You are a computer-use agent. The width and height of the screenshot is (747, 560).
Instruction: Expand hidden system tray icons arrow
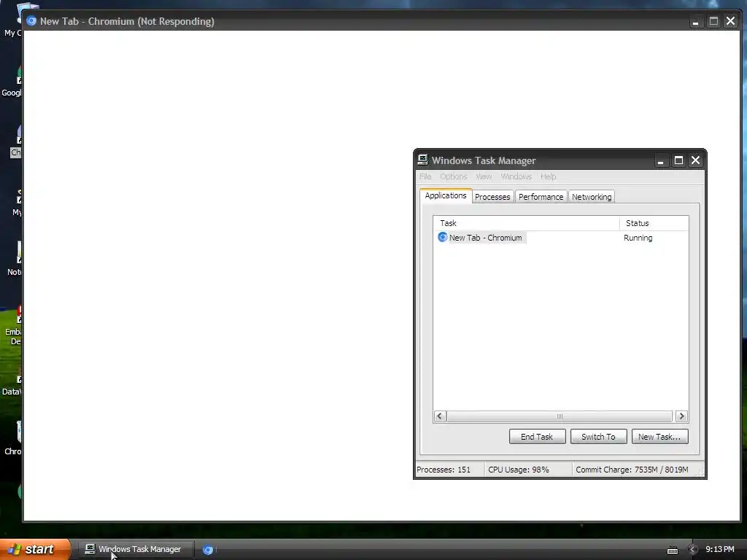tap(693, 550)
